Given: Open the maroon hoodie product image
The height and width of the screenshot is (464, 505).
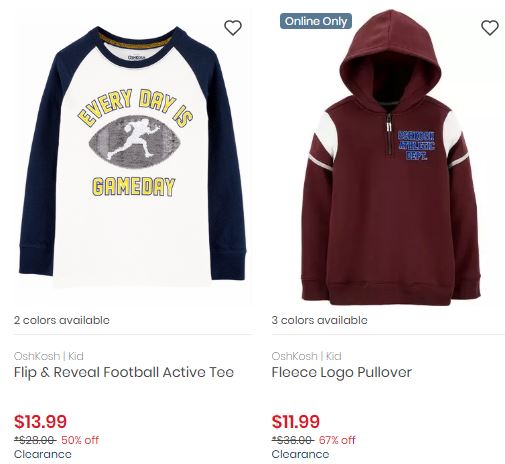Looking at the screenshot, I should [391, 157].
